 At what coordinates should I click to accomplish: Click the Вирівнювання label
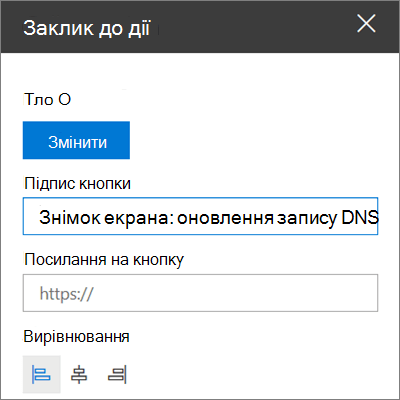76,336
